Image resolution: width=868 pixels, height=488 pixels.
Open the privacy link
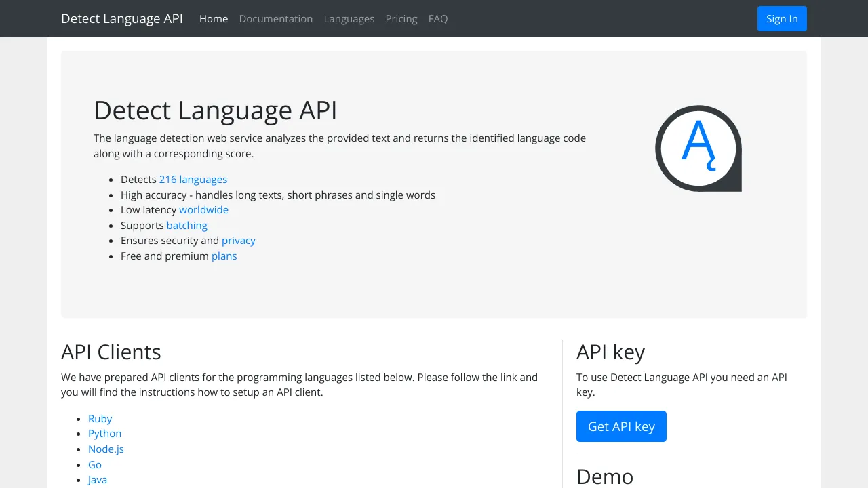[239, 241]
